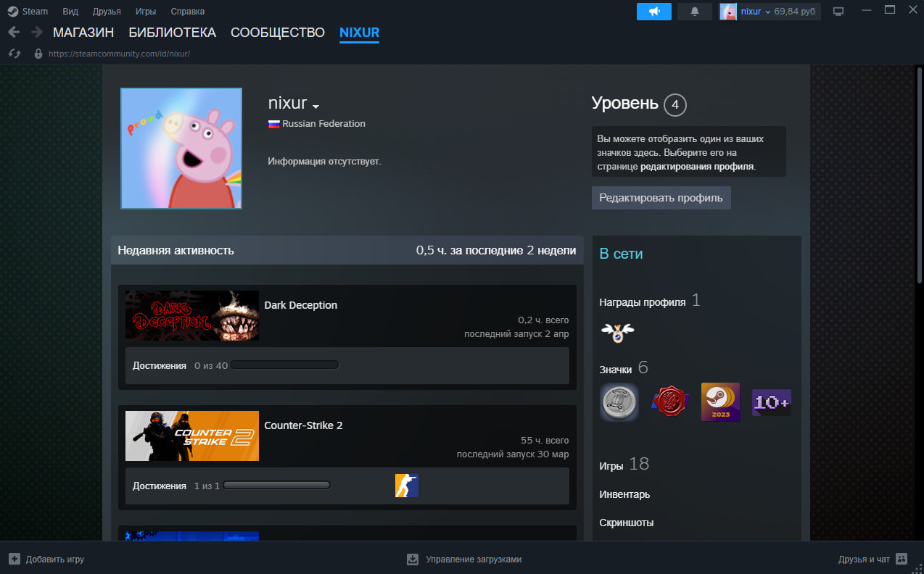Open Награды профиля link
This screenshot has height=574, width=924.
643,302
